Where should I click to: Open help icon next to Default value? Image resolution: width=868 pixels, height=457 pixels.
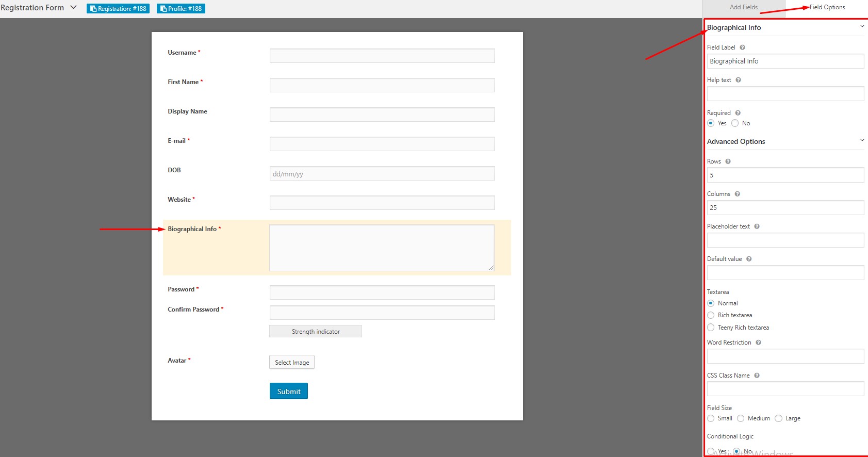[749, 259]
